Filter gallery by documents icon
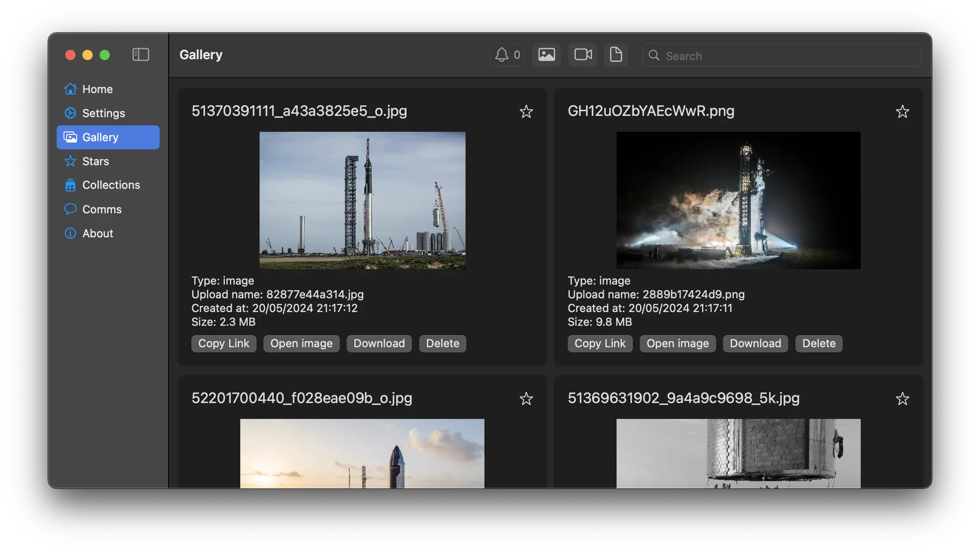 (x=616, y=55)
